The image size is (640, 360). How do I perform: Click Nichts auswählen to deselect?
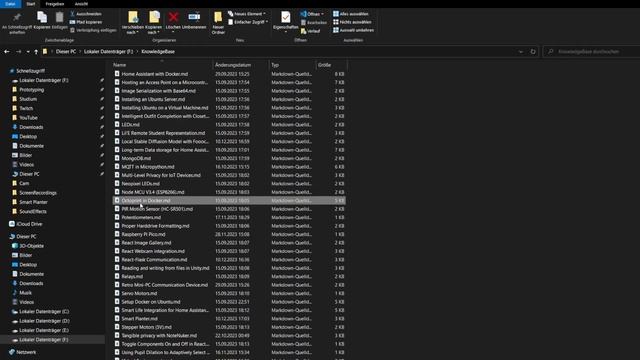click(x=352, y=22)
